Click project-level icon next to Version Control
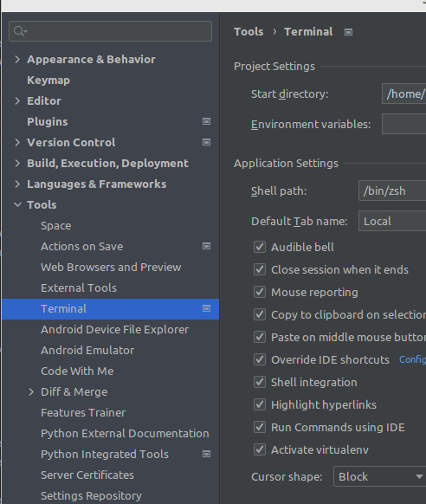The width and height of the screenshot is (426, 504). click(206, 142)
